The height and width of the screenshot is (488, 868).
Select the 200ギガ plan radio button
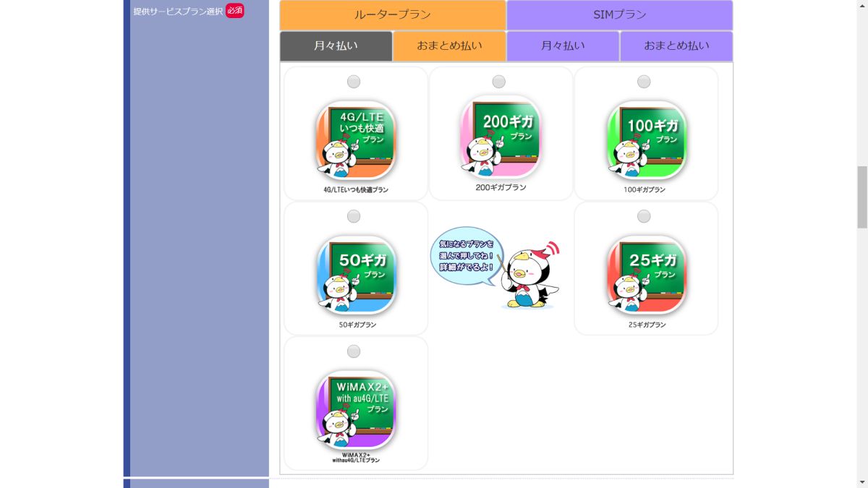pyautogui.click(x=499, y=82)
